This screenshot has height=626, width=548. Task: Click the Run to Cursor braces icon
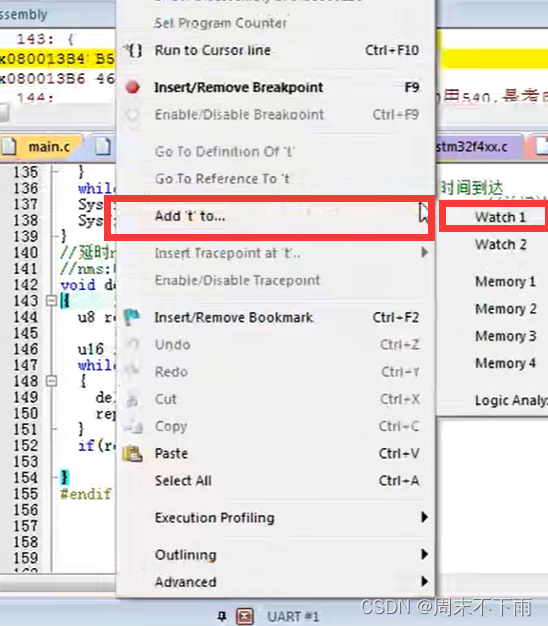point(133,50)
